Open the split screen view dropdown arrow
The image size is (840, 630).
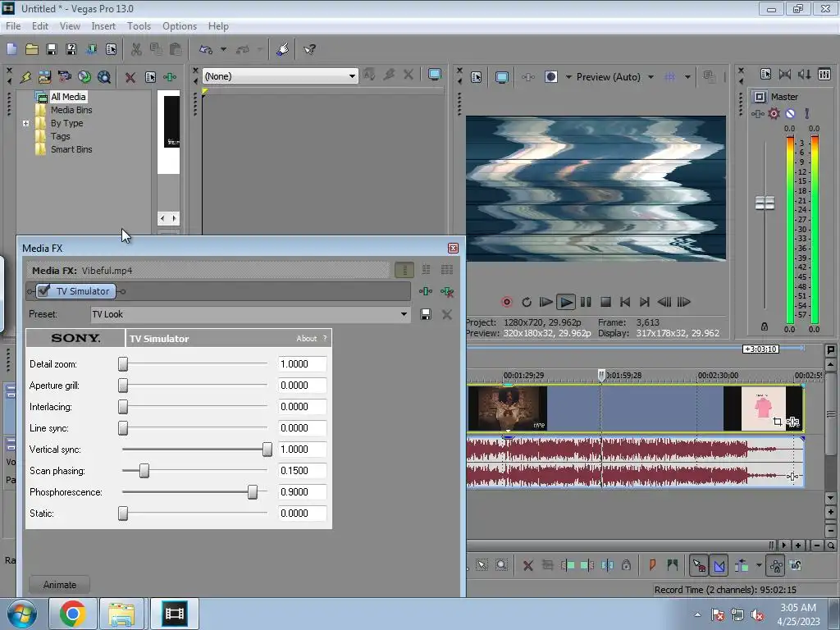[x=568, y=77]
